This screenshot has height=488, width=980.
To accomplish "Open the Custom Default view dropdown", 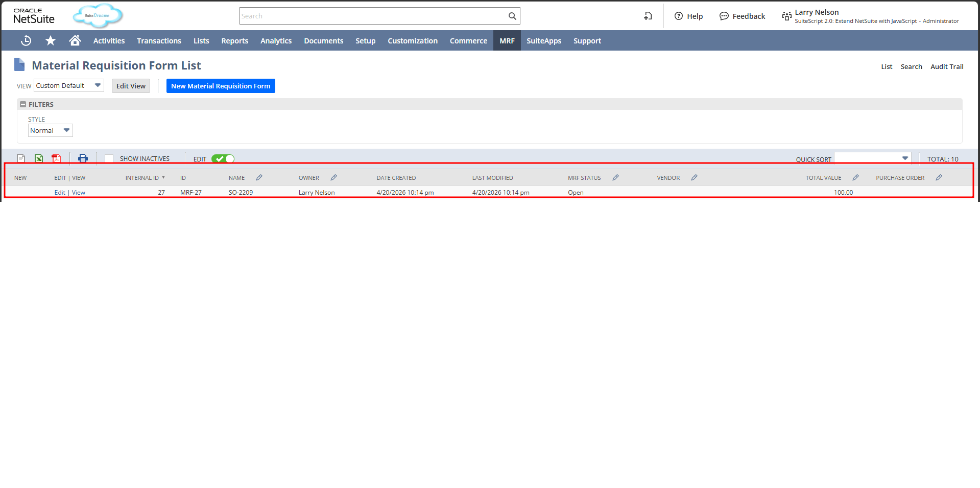I will click(x=68, y=85).
